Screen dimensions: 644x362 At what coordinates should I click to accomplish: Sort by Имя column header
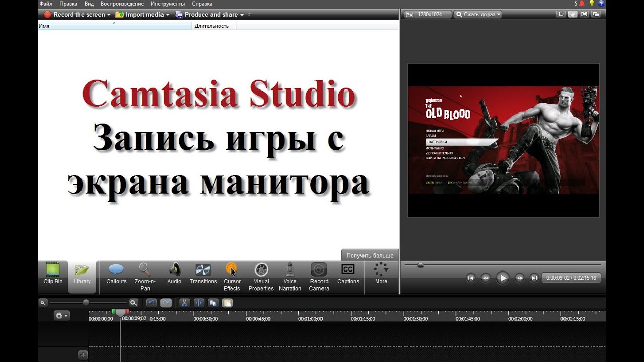pos(115,26)
